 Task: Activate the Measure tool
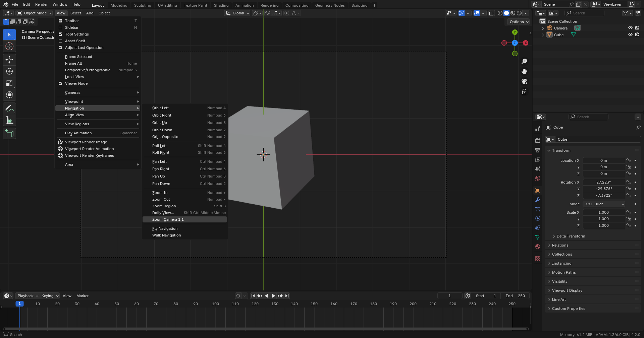[9, 120]
